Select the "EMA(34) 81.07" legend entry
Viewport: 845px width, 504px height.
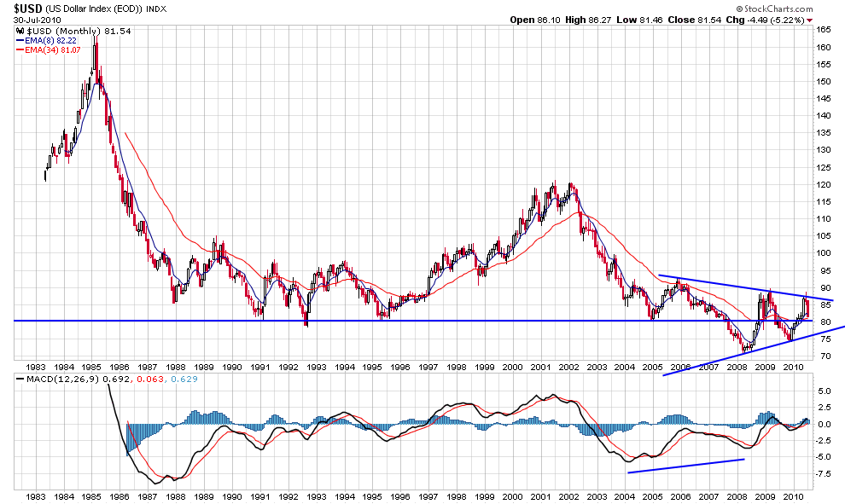point(53,49)
